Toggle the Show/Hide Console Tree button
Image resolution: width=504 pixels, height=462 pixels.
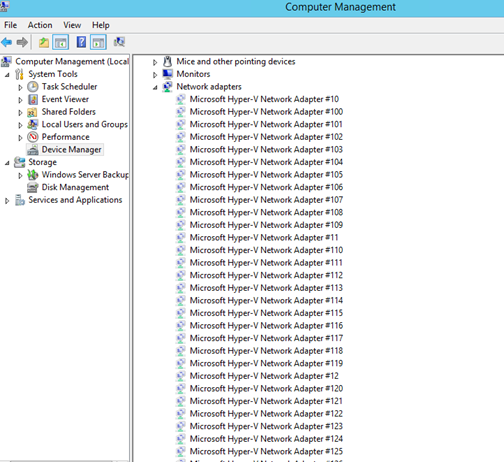(61, 42)
